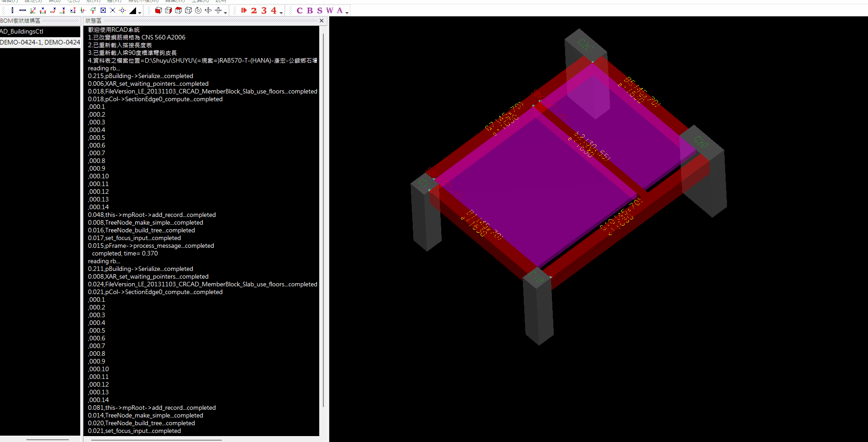Image resolution: width=868 pixels, height=442 pixels.
Task: Choose the cube with red top face
Action: (178, 10)
